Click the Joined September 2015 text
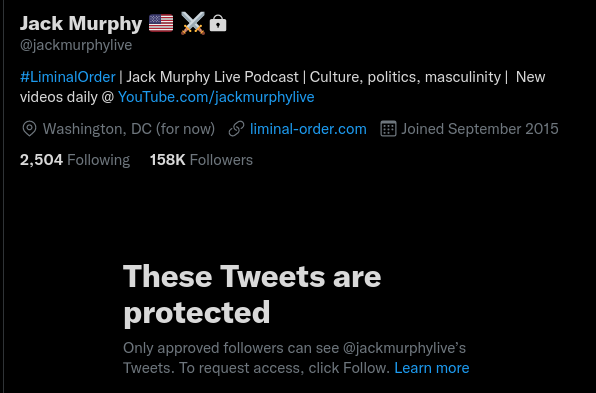This screenshot has width=596, height=393. pos(480,129)
